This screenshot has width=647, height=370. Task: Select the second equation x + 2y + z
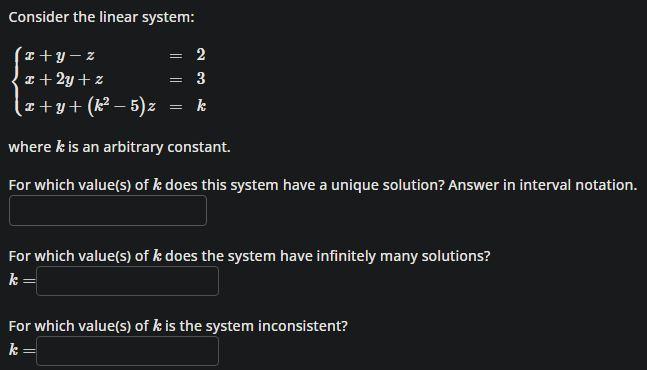tap(64, 79)
